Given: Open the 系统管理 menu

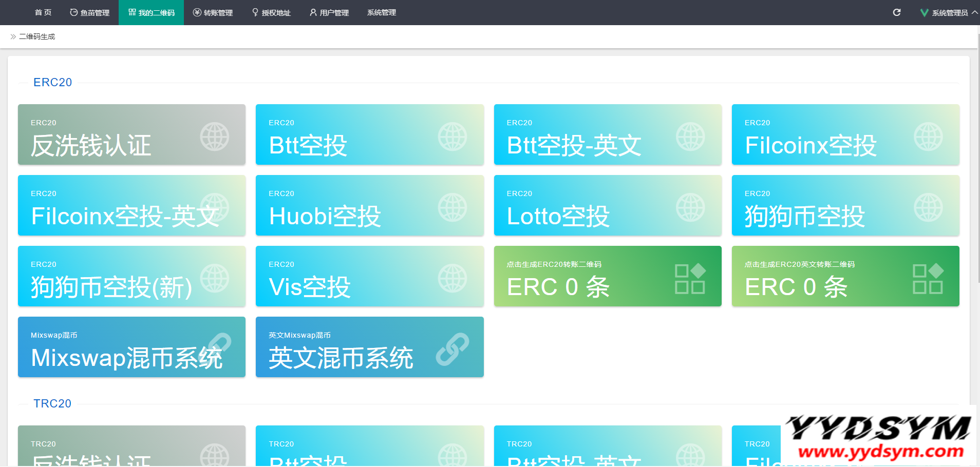Looking at the screenshot, I should 381,13.
